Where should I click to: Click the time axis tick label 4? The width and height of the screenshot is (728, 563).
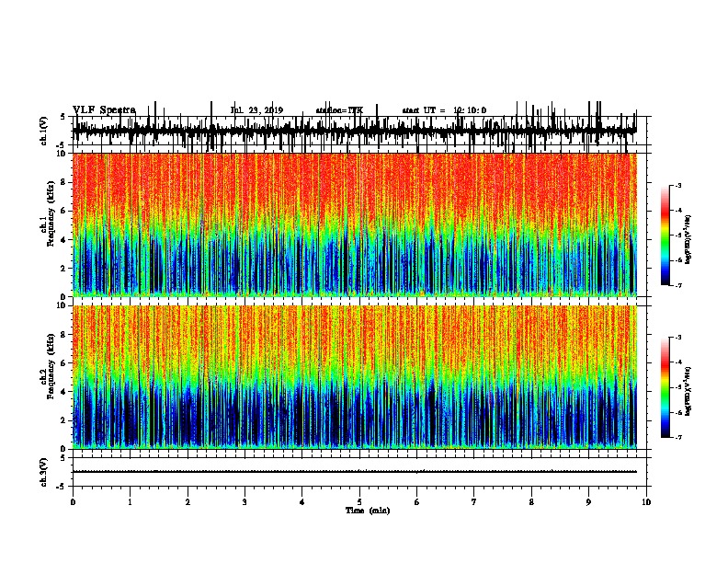302,502
